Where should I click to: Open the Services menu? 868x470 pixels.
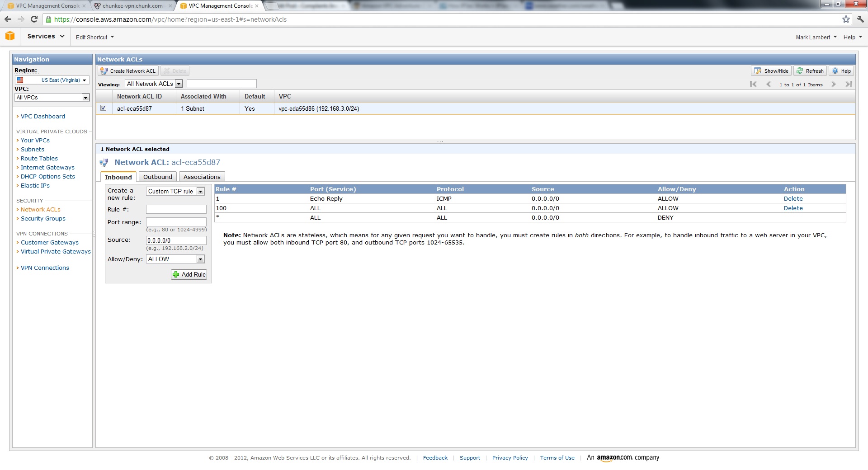(x=45, y=36)
